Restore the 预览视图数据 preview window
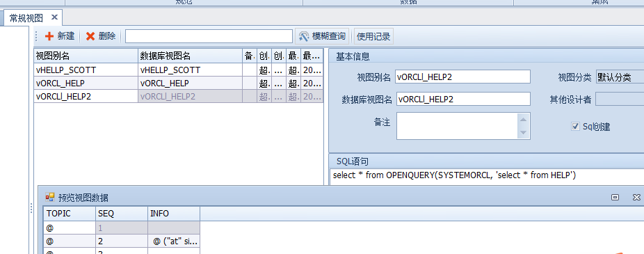The height and width of the screenshot is (254, 644). pyautogui.click(x=615, y=197)
